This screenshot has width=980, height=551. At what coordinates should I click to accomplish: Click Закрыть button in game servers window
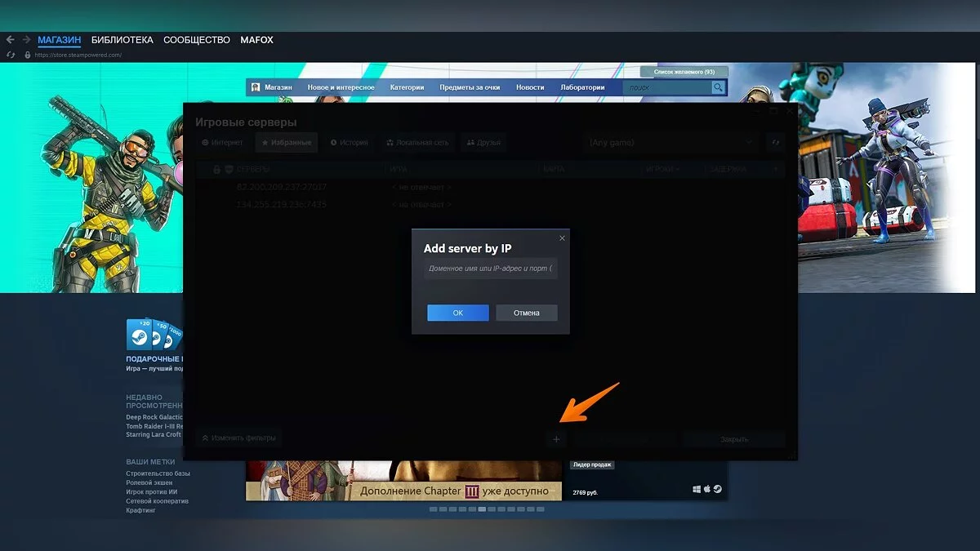[x=734, y=439]
